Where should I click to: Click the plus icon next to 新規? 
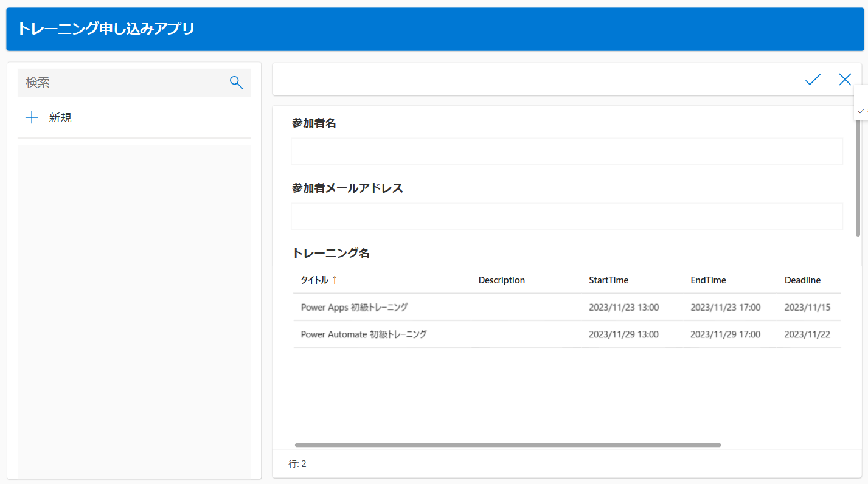tap(32, 117)
